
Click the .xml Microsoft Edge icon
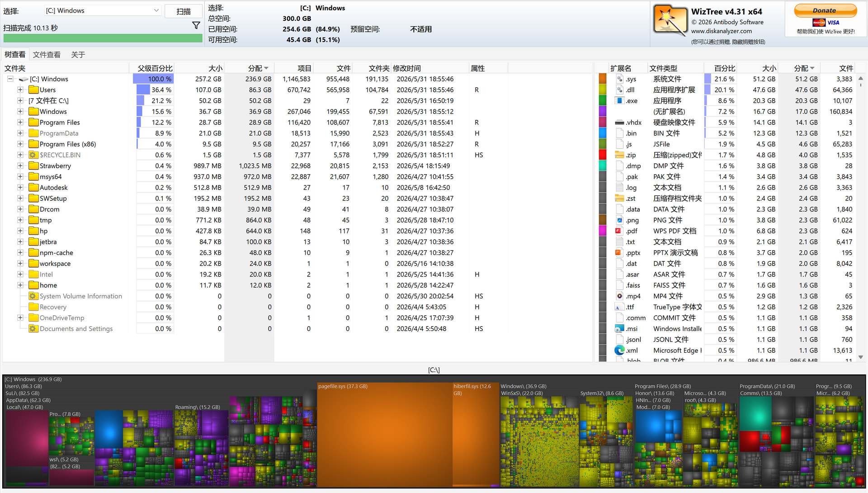pyautogui.click(x=619, y=350)
